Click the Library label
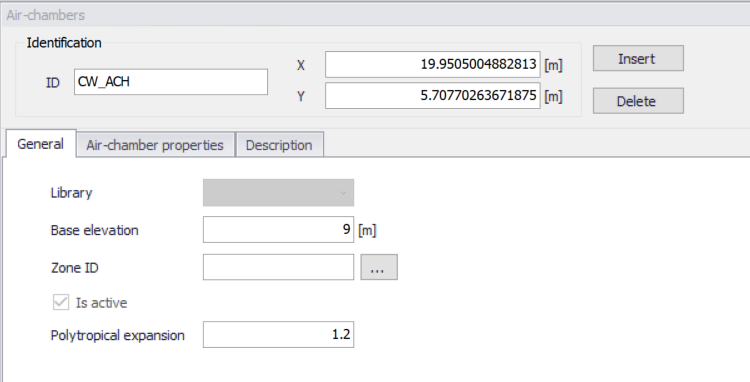This screenshot has width=750, height=382. [71, 193]
